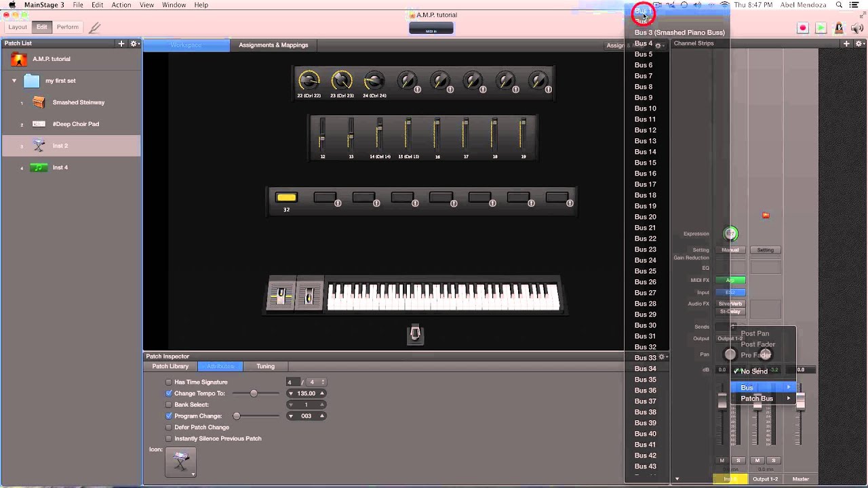Open the Attributes tab in Patch Inspector
Screen dimensions: 868x488
coord(220,367)
